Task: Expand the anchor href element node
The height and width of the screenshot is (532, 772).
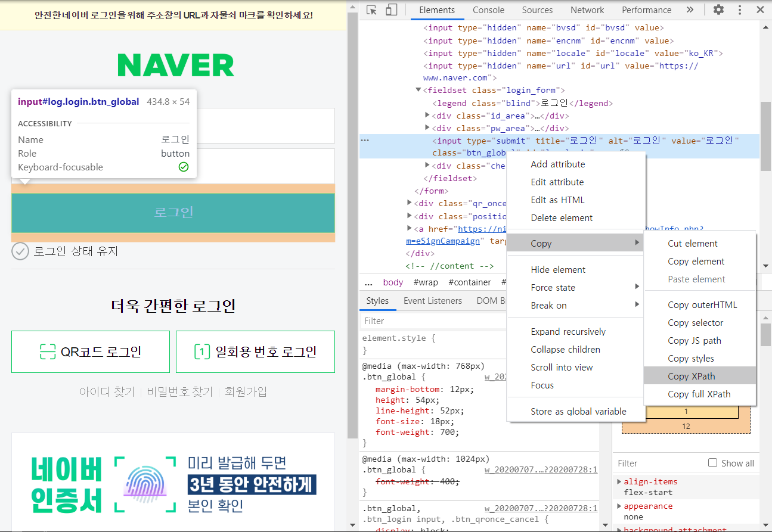Action: click(x=409, y=228)
